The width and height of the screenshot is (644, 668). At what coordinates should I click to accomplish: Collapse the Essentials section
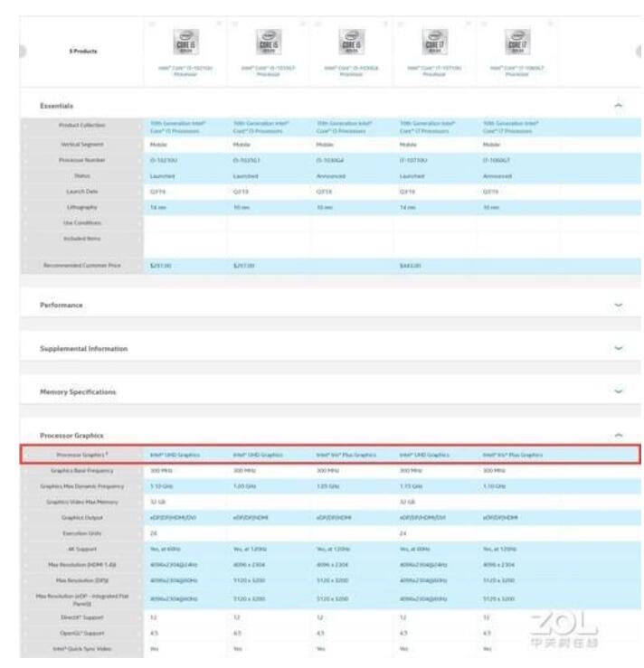619,106
